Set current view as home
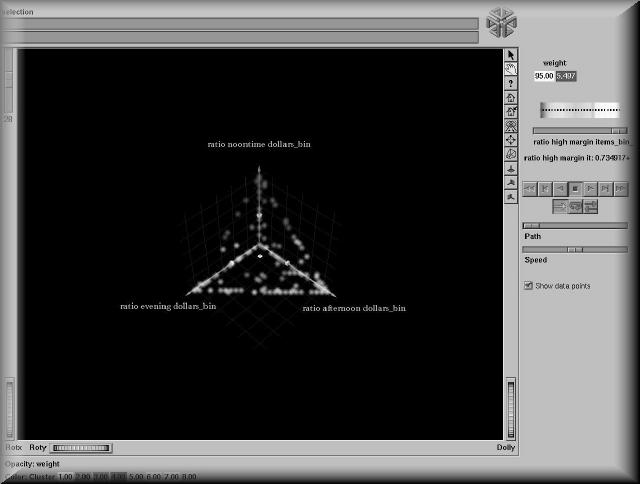Screen dimensions: 640x484 point(511,111)
